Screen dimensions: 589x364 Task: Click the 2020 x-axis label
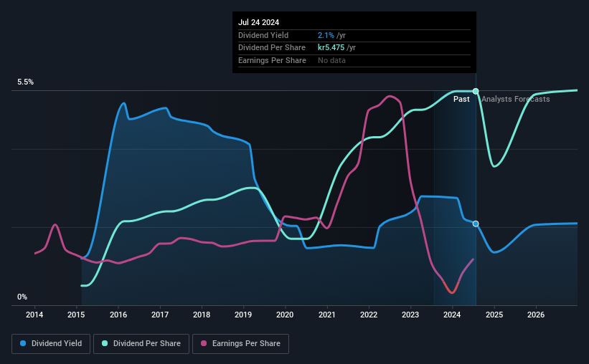point(285,315)
